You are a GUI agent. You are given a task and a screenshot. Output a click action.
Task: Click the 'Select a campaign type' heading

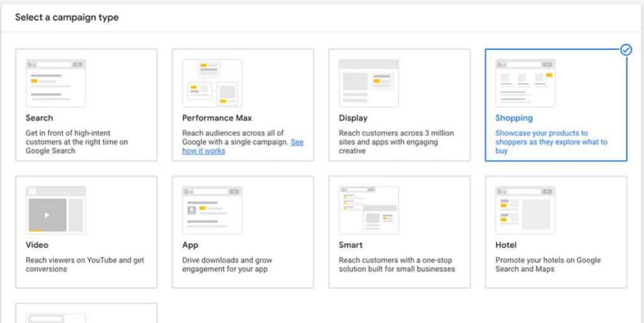(67, 18)
